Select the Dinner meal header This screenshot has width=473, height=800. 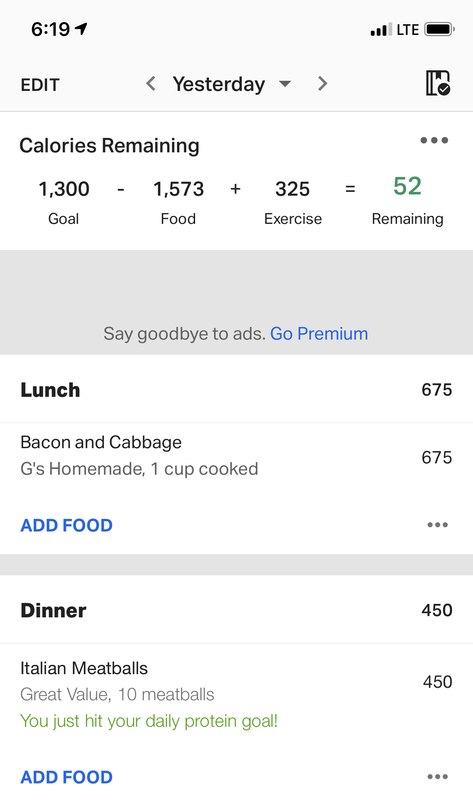click(236, 610)
